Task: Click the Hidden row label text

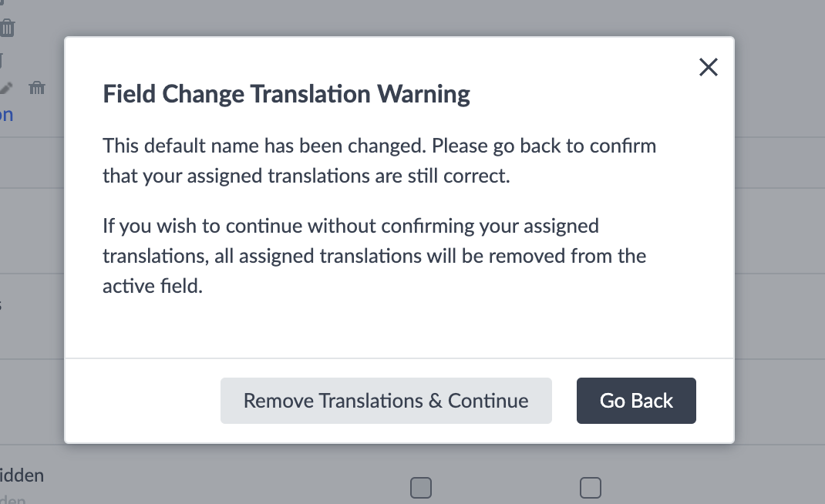Action: pyautogui.click(x=22, y=475)
